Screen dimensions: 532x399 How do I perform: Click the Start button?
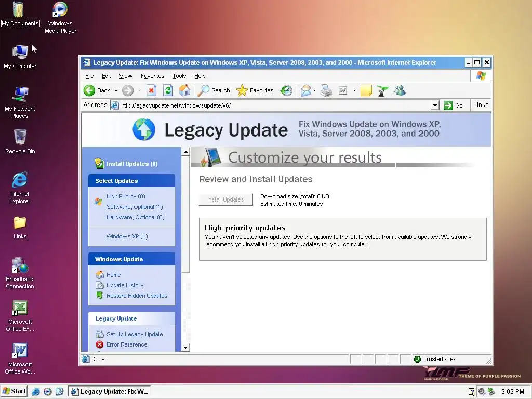[14, 391]
